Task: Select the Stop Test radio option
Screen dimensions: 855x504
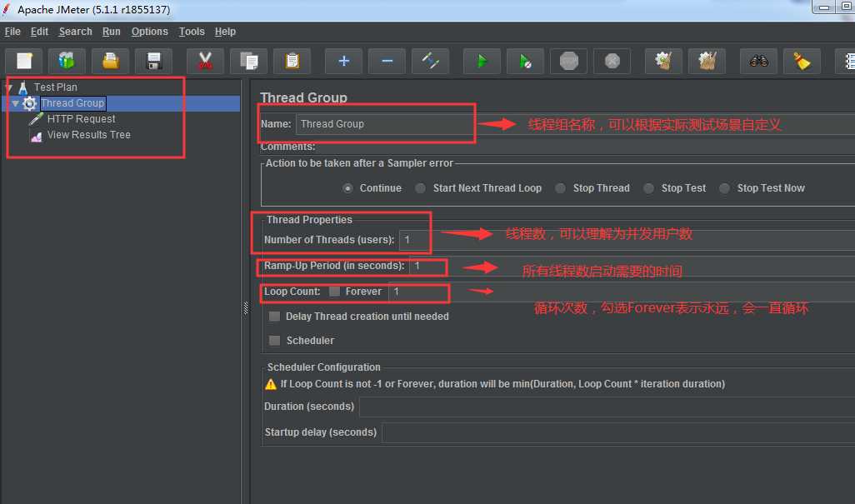Action: [648, 188]
